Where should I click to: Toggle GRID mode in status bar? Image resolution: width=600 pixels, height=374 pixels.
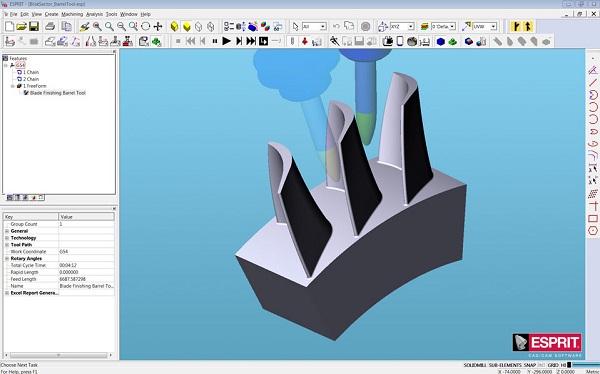[553, 365]
